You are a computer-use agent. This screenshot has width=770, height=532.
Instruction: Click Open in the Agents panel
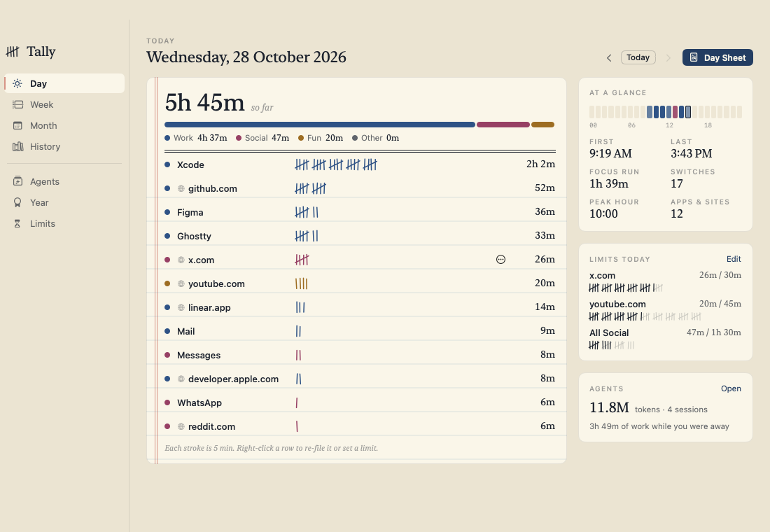(731, 388)
